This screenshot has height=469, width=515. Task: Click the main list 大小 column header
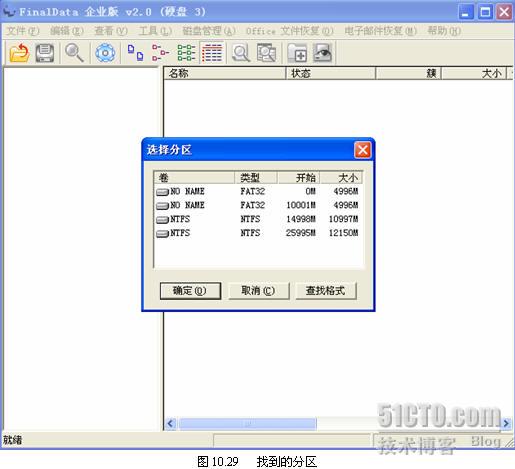(x=474, y=73)
